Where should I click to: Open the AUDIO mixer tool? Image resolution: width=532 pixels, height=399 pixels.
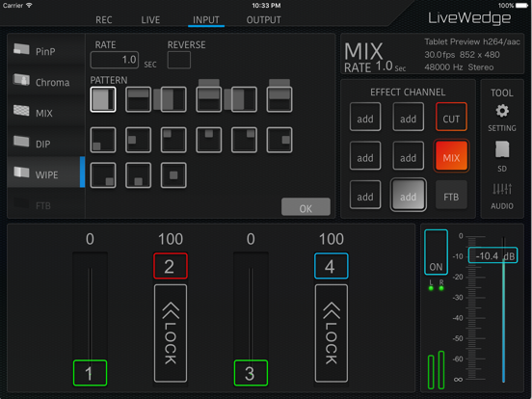point(502,196)
